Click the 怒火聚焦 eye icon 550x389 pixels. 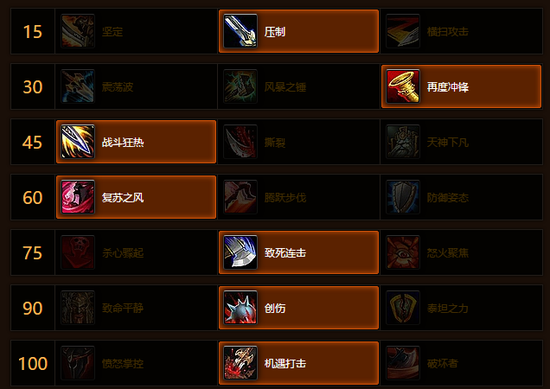(x=403, y=252)
